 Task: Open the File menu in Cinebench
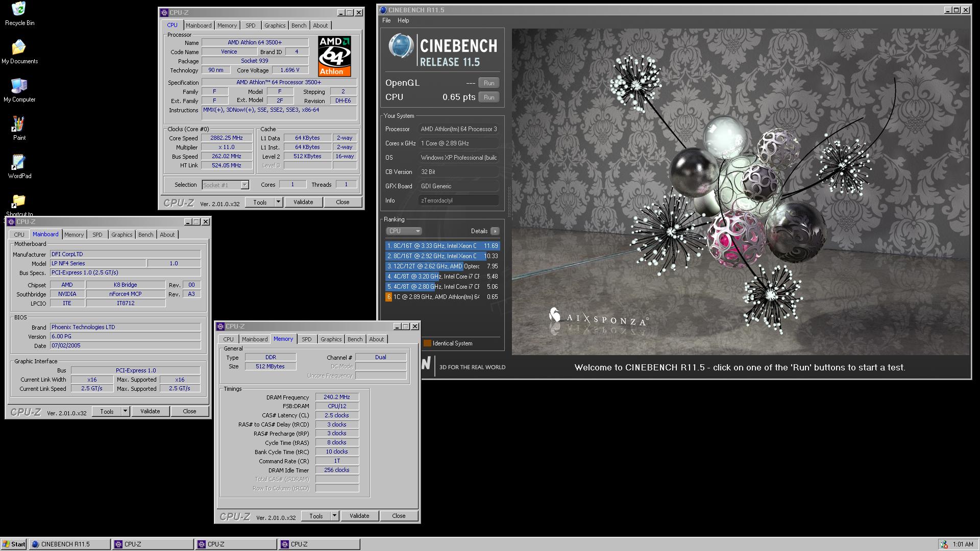click(x=386, y=20)
